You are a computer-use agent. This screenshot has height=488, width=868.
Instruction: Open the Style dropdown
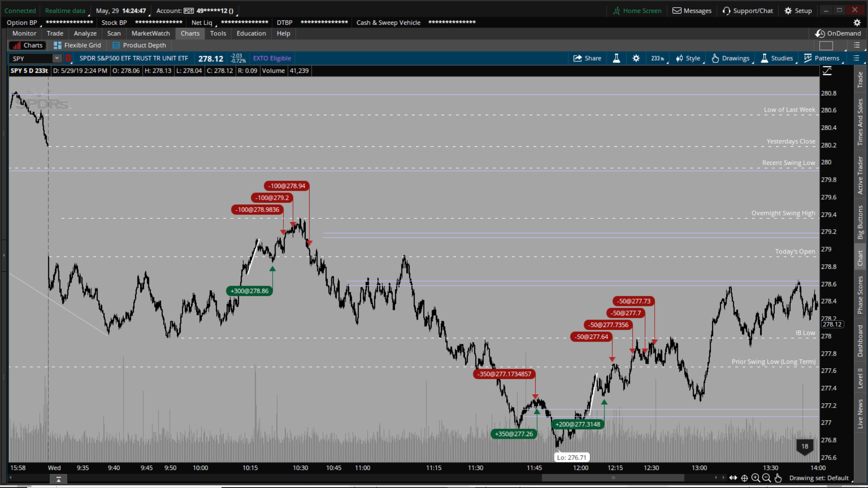(689, 58)
